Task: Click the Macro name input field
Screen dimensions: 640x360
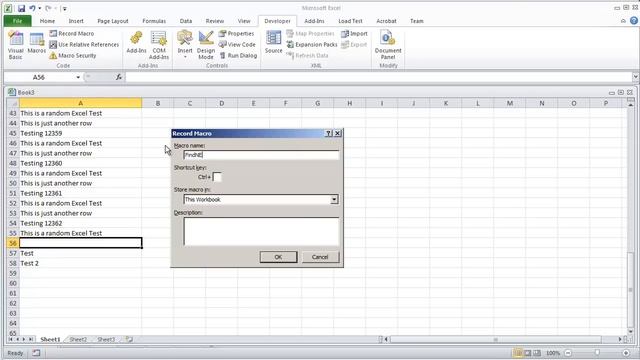Action: coord(261,155)
